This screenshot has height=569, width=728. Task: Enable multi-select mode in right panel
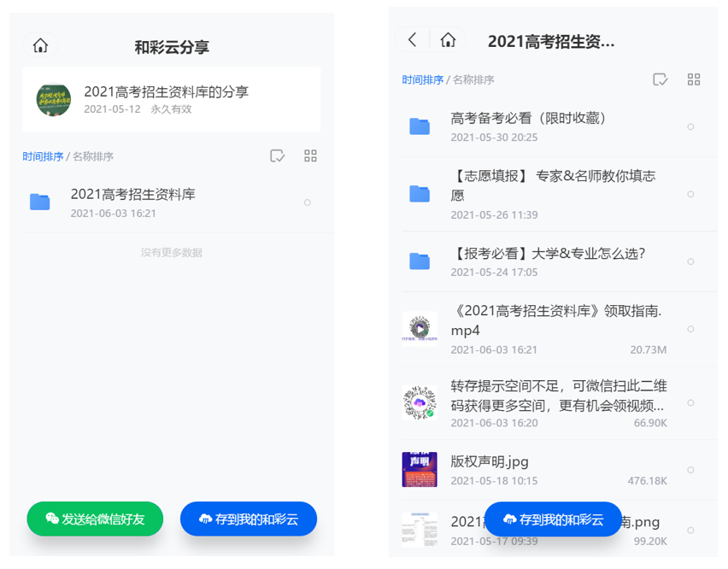point(660,79)
